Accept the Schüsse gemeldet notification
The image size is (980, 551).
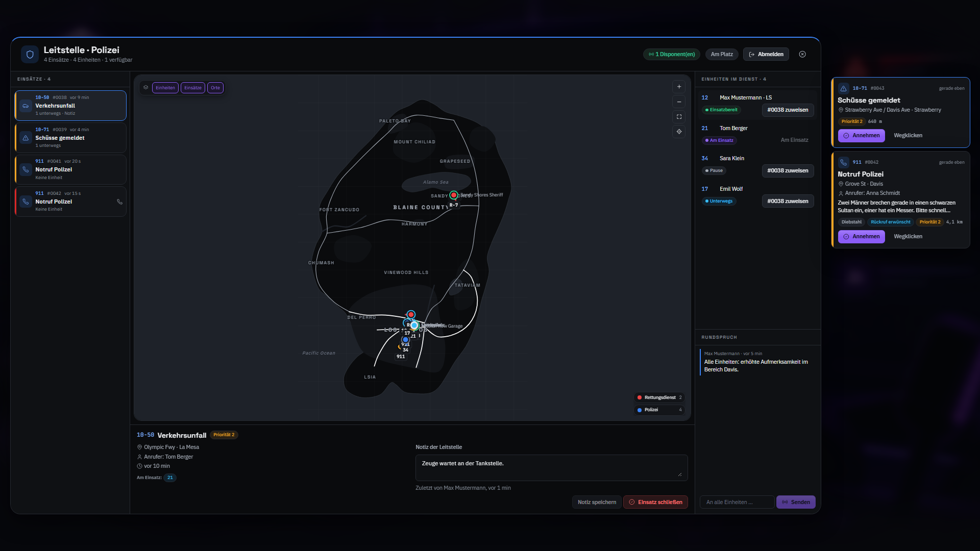coord(861,136)
